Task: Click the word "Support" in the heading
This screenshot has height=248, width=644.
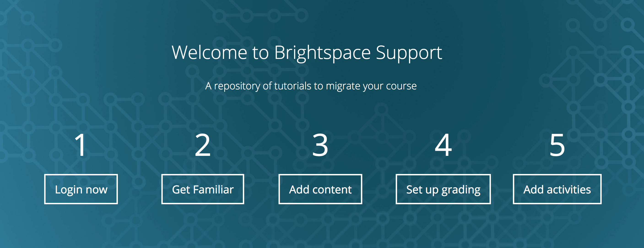Action: pos(409,53)
